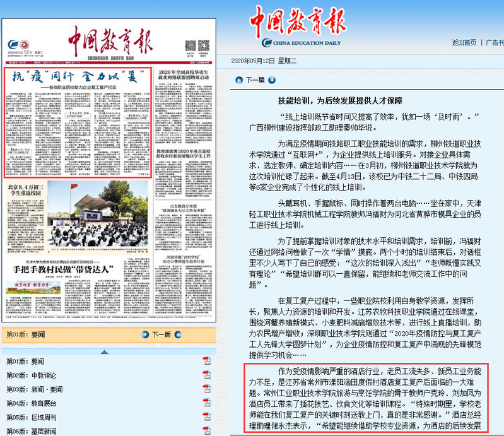Open 第06版：基层新闻 in edition list

pyautogui.click(x=31, y=431)
